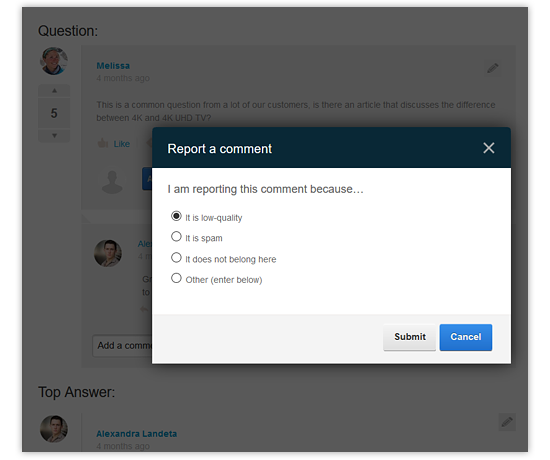Click the generic silhouette user avatar
The width and height of the screenshot is (550, 460).
tap(112, 182)
